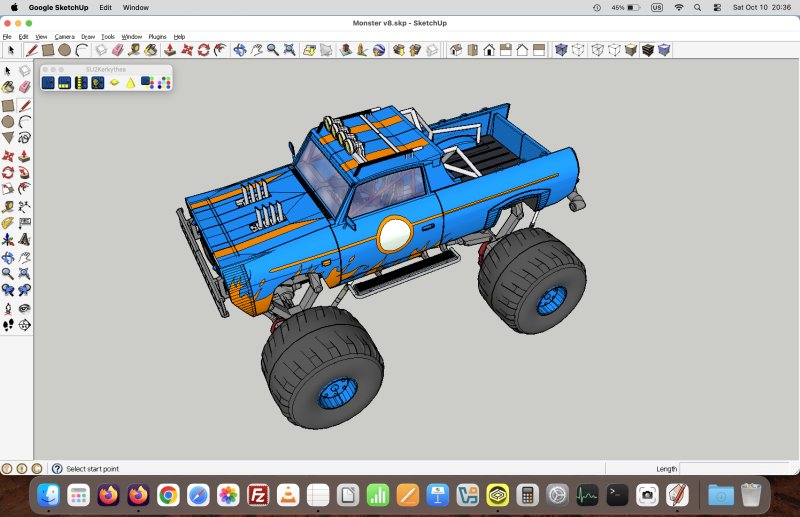This screenshot has width=800, height=517.
Task: Toggle Back Edges style
Action: [x=578, y=50]
